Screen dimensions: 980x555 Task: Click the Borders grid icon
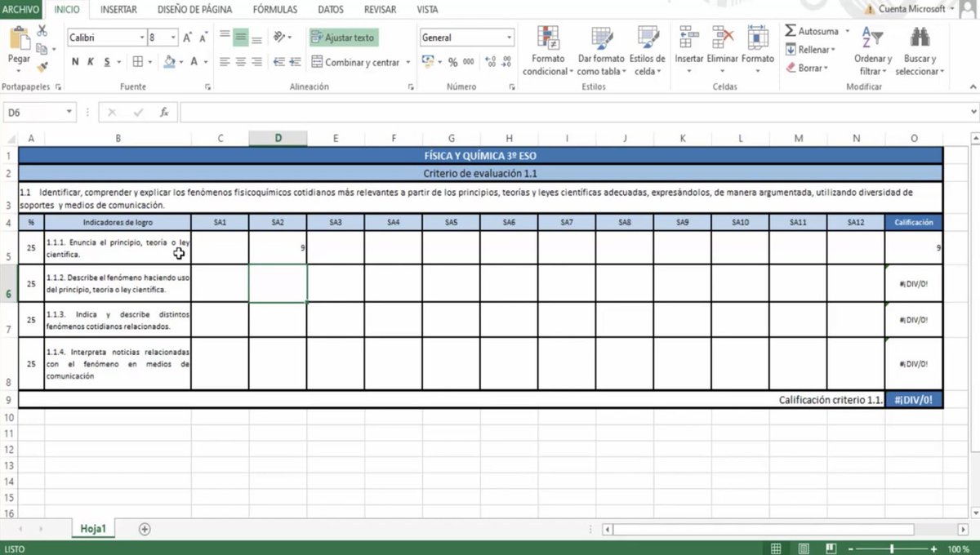138,62
